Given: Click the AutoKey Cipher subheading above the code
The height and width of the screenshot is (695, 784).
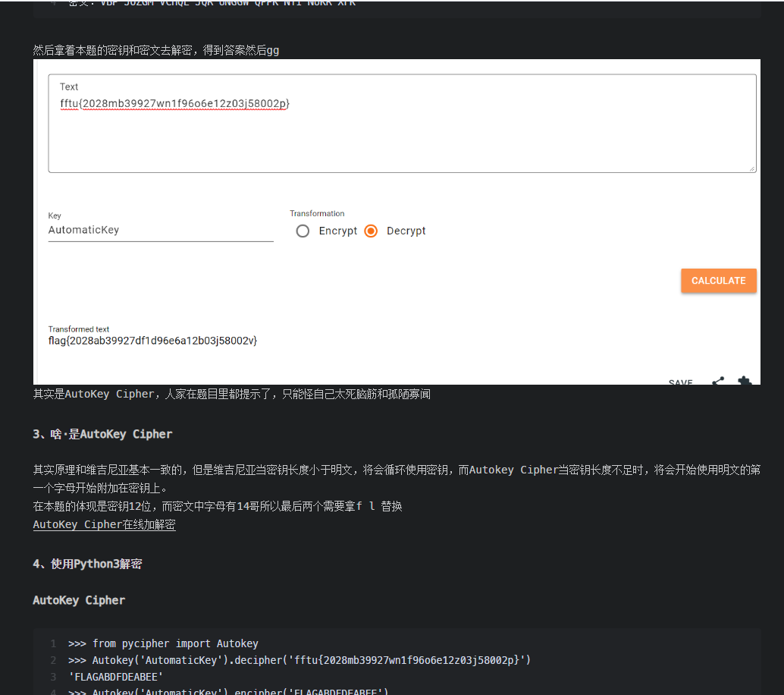Looking at the screenshot, I should pos(79,600).
